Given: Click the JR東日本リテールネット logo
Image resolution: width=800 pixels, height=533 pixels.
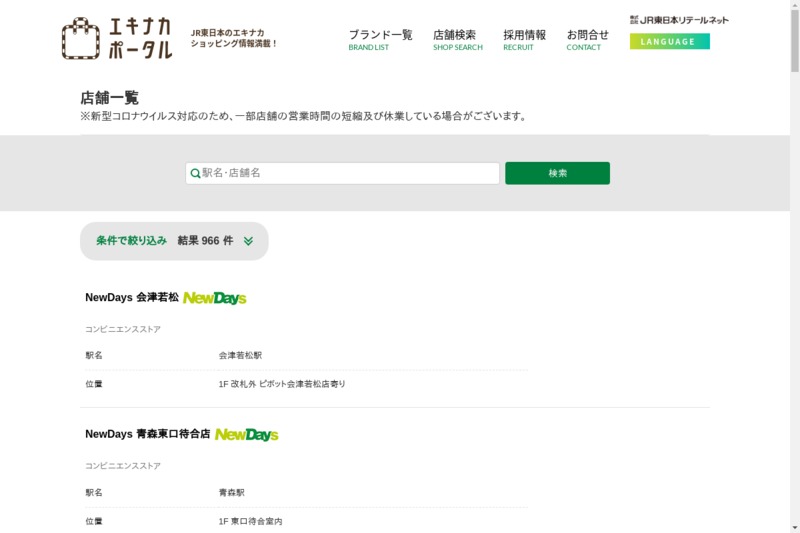Looking at the screenshot, I should coord(679,19).
